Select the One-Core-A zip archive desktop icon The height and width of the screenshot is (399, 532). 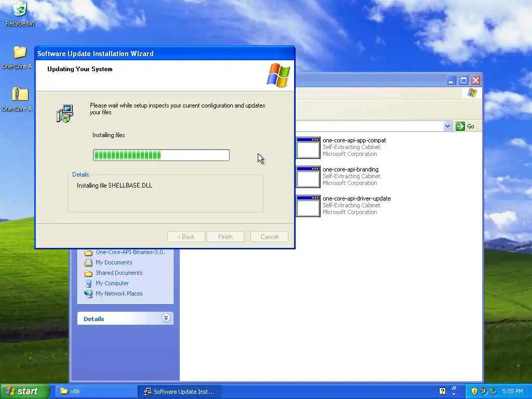(x=20, y=95)
